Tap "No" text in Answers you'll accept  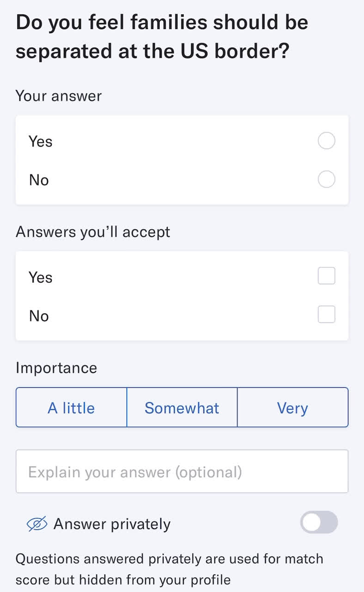click(39, 315)
